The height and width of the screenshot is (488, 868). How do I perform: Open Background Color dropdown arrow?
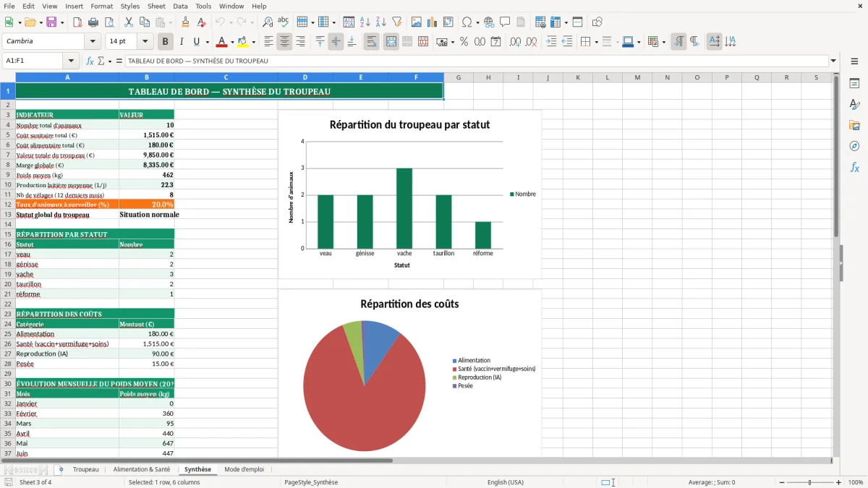[253, 42]
